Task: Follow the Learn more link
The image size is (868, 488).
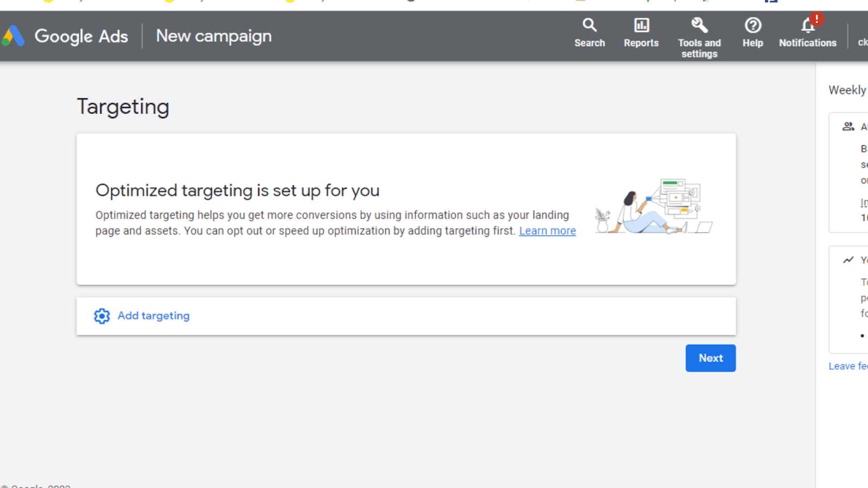Action: 547,230
